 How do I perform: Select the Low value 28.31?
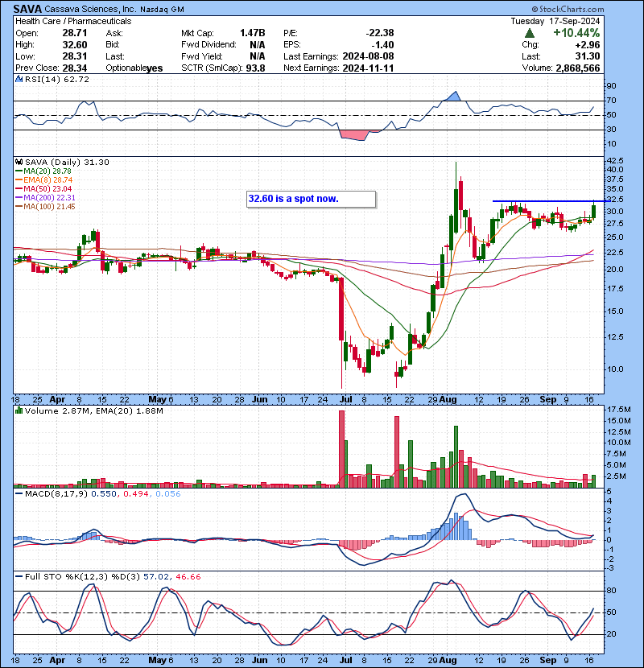[75, 56]
